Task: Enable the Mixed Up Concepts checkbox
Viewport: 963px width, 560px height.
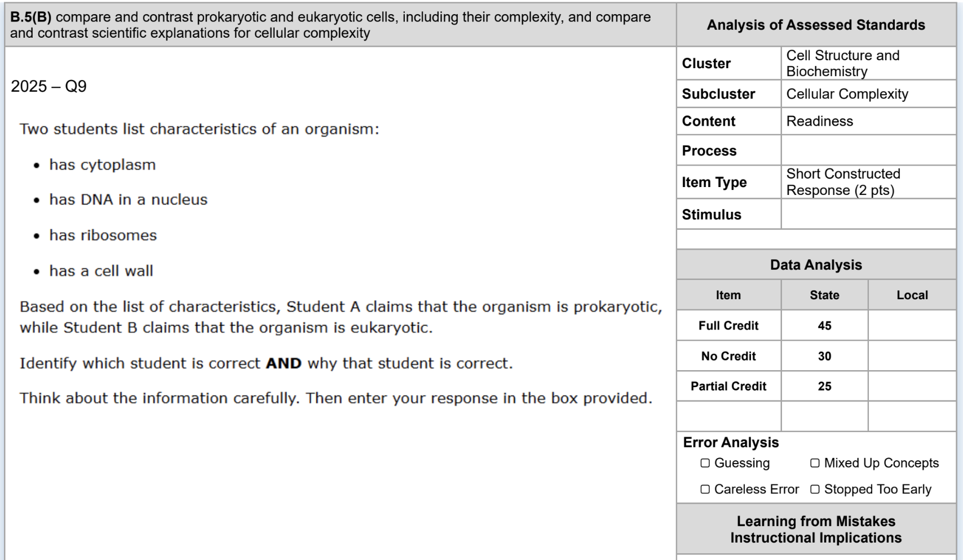Action: tap(815, 463)
